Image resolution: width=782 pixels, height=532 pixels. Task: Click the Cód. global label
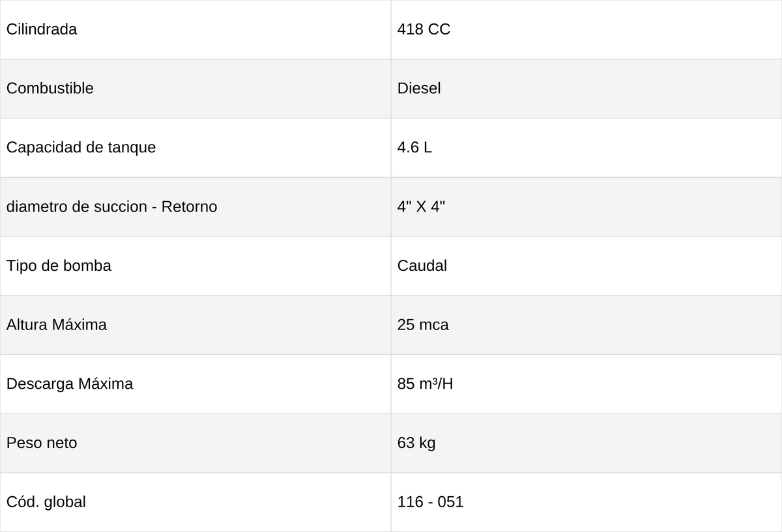46,502
